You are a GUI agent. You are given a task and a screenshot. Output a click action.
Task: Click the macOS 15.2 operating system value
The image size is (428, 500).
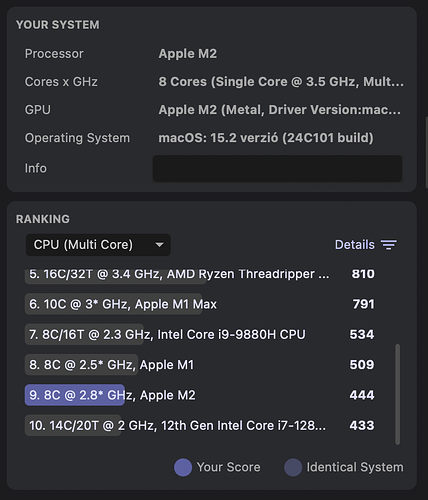click(266, 138)
